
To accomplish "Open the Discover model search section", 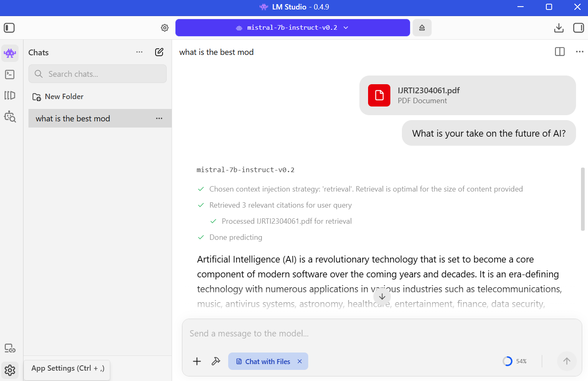I will click(10, 117).
